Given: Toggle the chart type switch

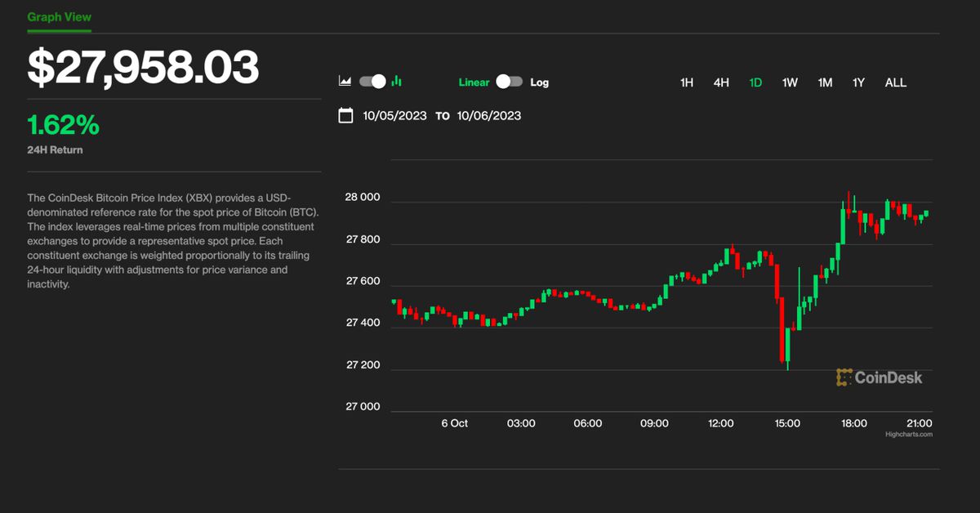Looking at the screenshot, I should [x=373, y=82].
